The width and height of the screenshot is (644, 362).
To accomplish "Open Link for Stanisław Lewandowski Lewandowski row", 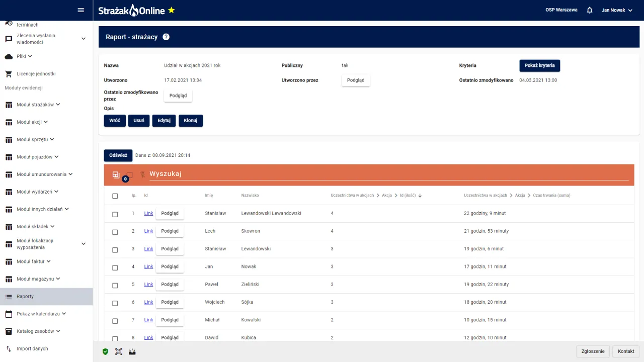I will [148, 213].
